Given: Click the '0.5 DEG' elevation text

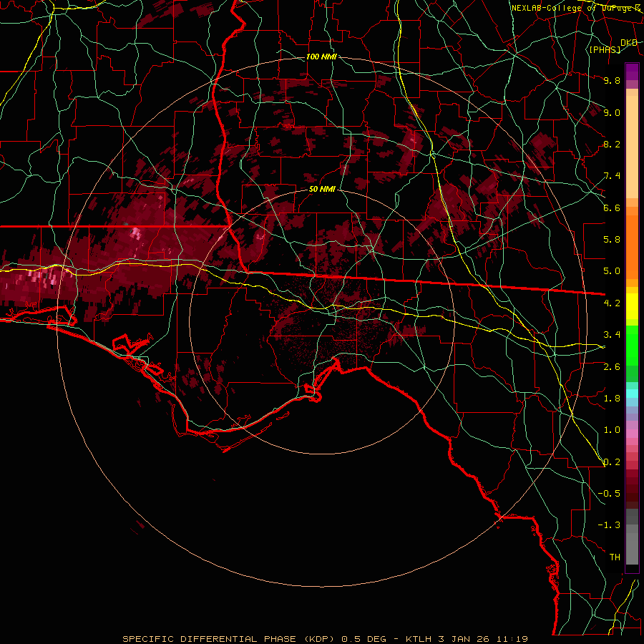Looking at the screenshot, I should (364, 639).
